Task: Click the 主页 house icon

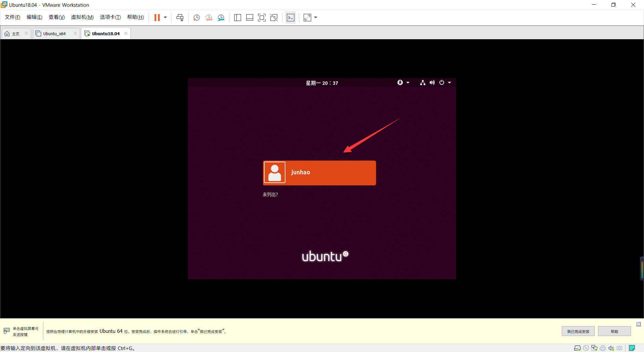Action: tap(7, 34)
